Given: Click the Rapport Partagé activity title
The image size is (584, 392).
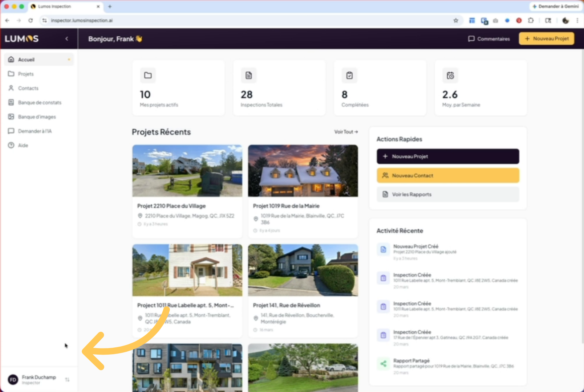Looking at the screenshot, I should 411,360.
